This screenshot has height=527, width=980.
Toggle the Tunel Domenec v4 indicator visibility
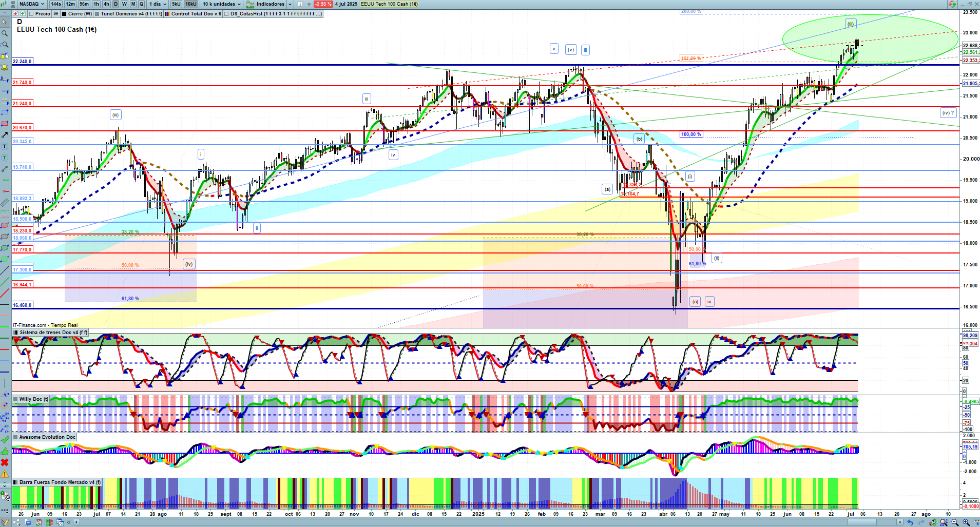[97, 14]
